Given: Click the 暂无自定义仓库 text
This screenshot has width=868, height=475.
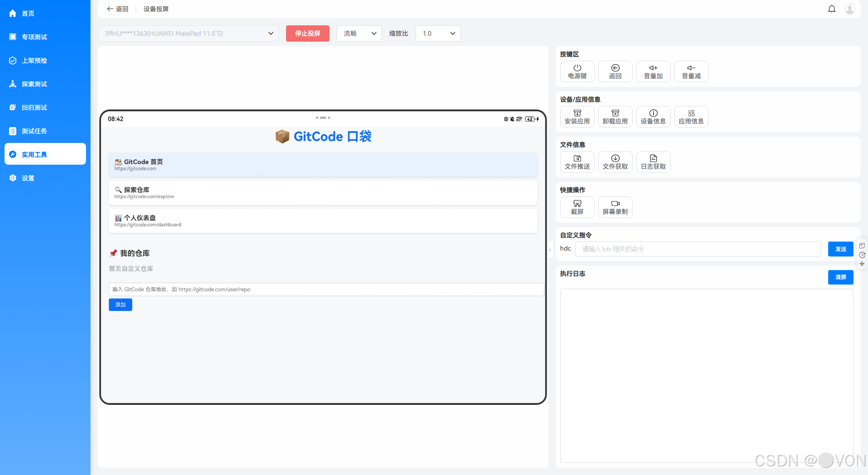Looking at the screenshot, I should point(131,269).
